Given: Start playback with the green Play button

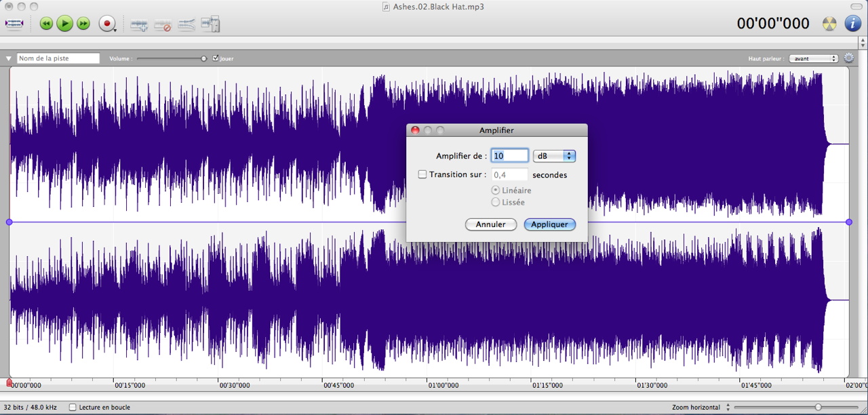Looking at the screenshot, I should pos(64,24).
